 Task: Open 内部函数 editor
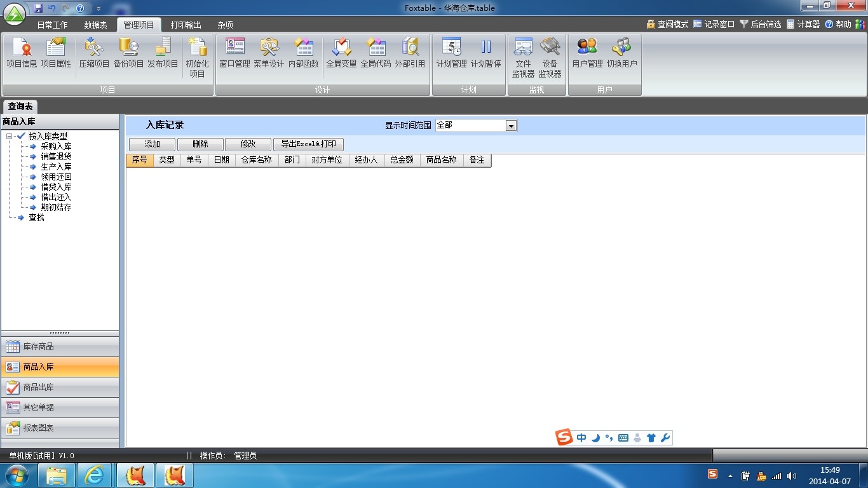(x=303, y=53)
